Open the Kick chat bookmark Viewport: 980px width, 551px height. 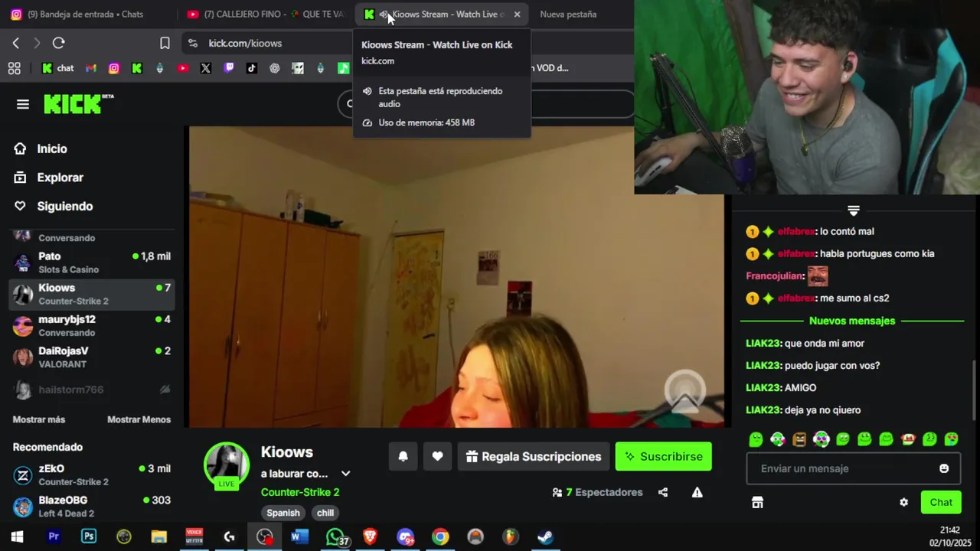(58, 68)
